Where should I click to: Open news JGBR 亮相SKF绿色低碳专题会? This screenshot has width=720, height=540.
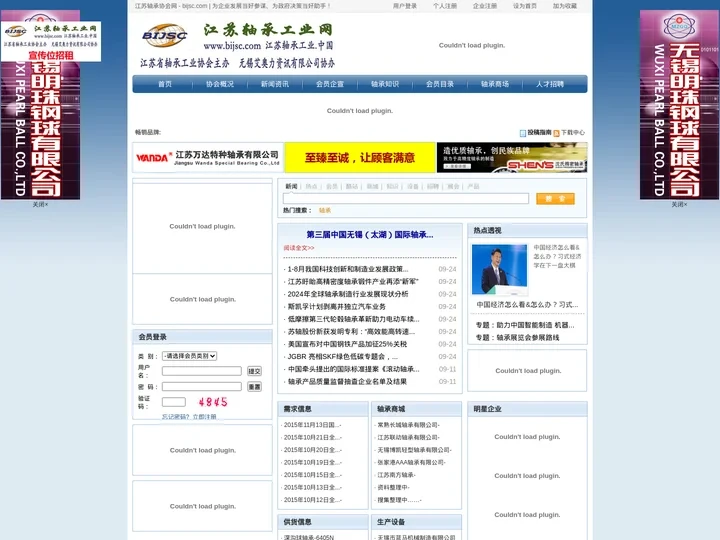coord(343,356)
